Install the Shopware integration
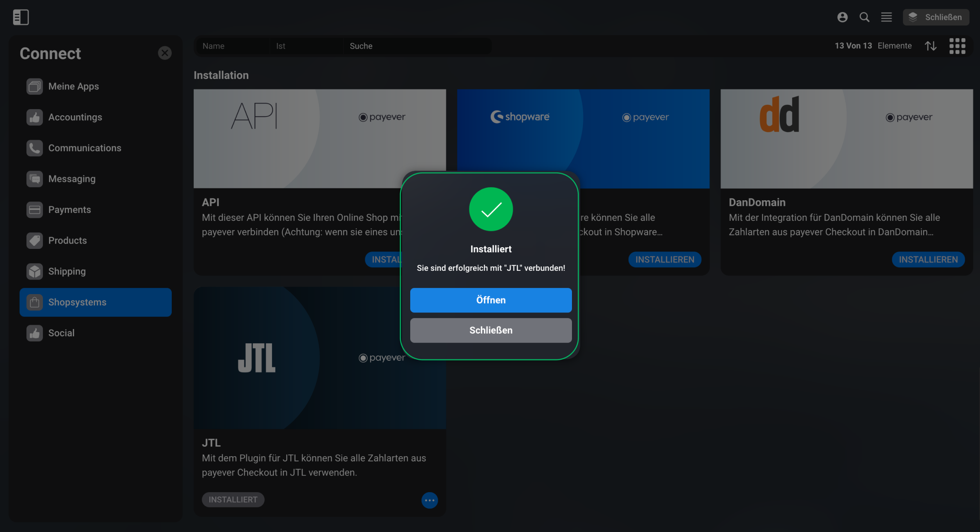 (x=665, y=259)
